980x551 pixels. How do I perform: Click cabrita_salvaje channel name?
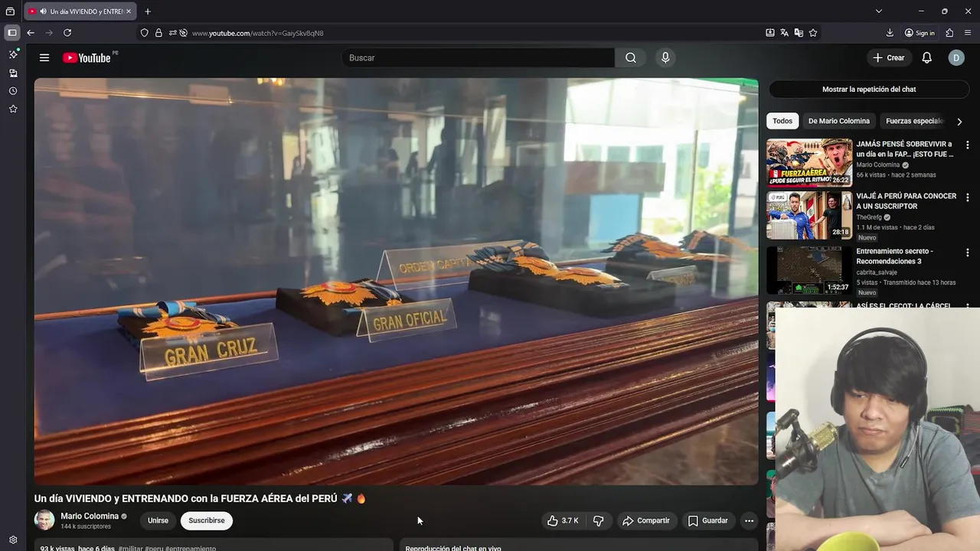pyautogui.click(x=877, y=272)
